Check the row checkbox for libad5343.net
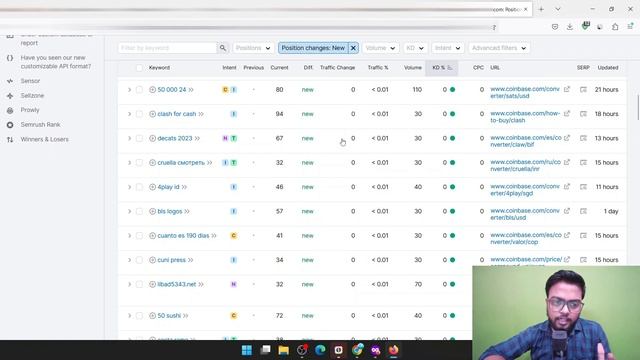 139,284
